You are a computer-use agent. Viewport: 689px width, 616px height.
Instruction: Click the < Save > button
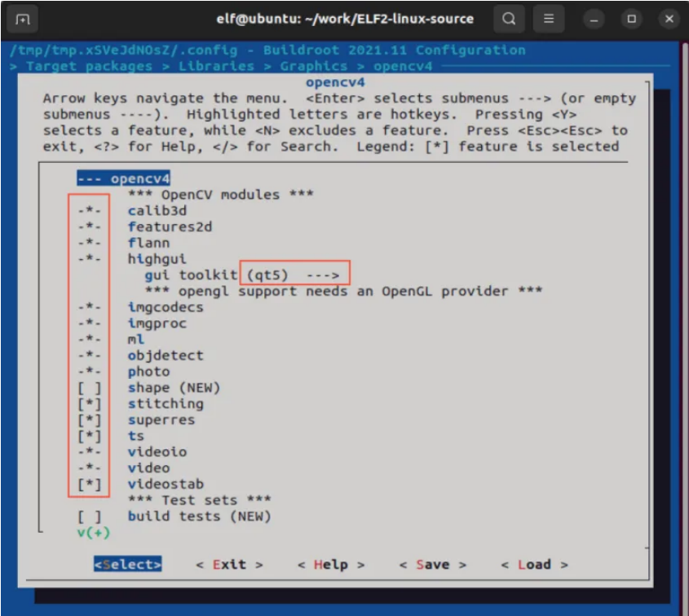pos(433,565)
